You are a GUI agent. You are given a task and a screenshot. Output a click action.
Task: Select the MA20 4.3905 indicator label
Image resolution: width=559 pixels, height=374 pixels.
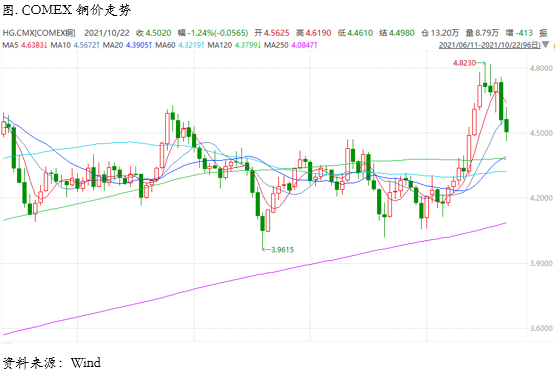(127, 45)
